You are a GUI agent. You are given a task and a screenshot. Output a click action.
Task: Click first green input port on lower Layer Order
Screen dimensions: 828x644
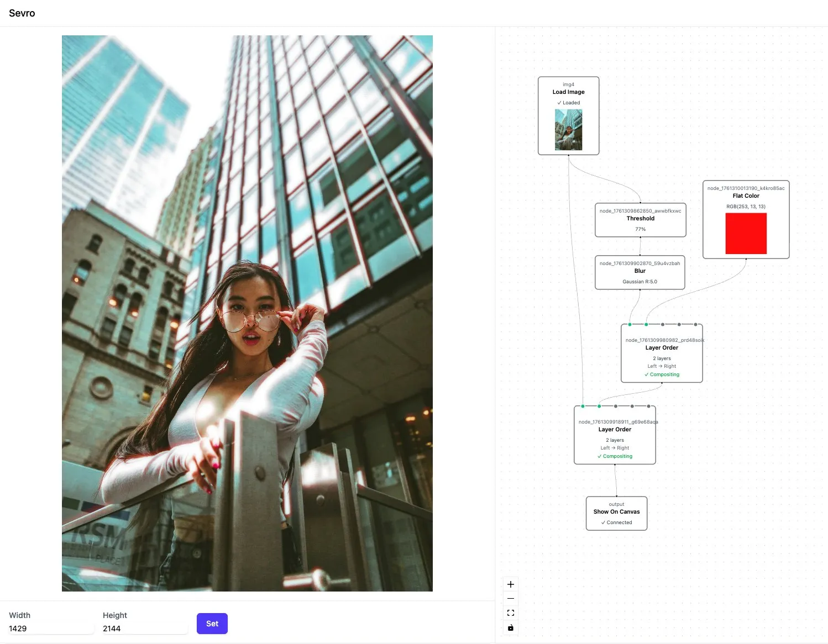583,406
